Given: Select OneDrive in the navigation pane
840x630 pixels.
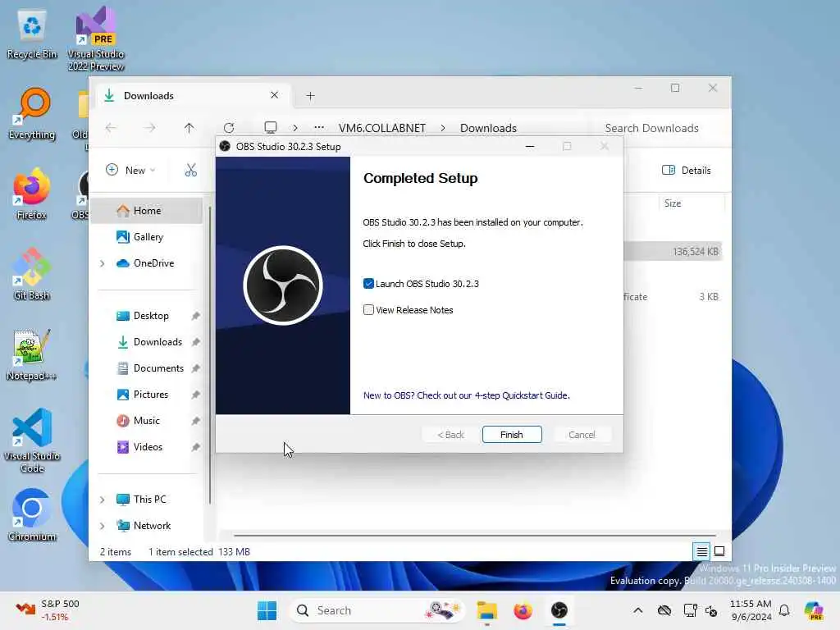Looking at the screenshot, I should pyautogui.click(x=153, y=263).
